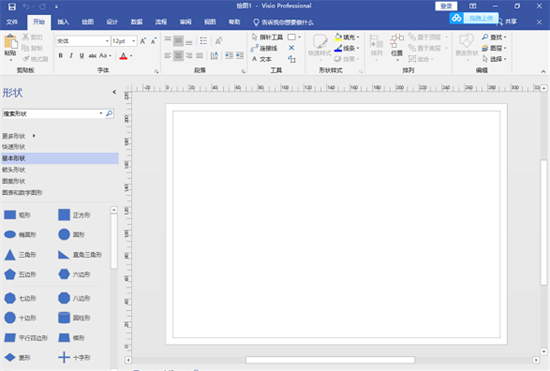This screenshot has height=371, width=550.
Task: Click the bullet list icon
Action: pos(203,41)
